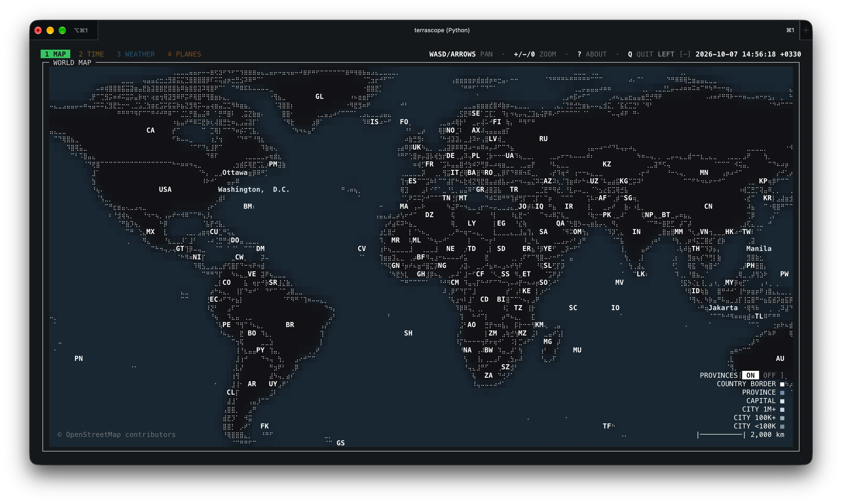
Task: Click the 2,000 km scale bar
Action: (741, 435)
